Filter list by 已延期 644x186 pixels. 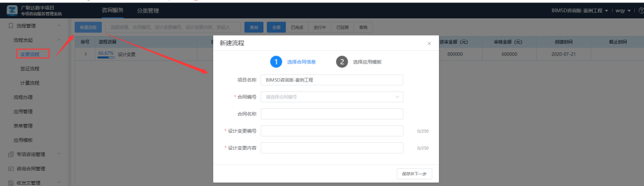point(343,27)
